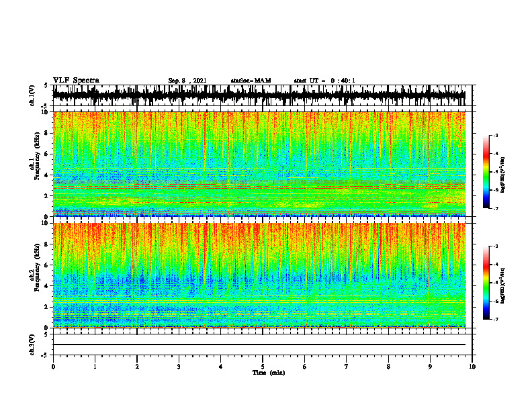
Task: Click the '-7' tick on ch.1 colorbar
Action: pyautogui.click(x=496, y=208)
